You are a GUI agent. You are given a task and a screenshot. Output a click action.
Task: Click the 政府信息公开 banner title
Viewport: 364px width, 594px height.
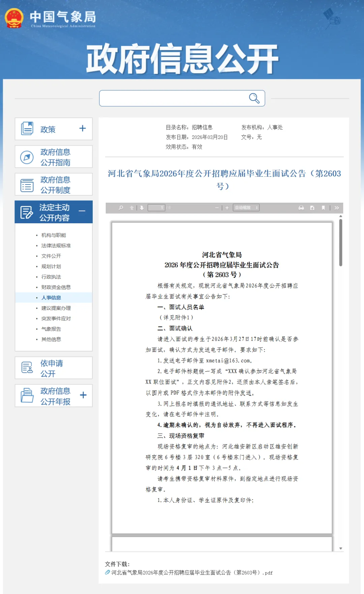182,59
